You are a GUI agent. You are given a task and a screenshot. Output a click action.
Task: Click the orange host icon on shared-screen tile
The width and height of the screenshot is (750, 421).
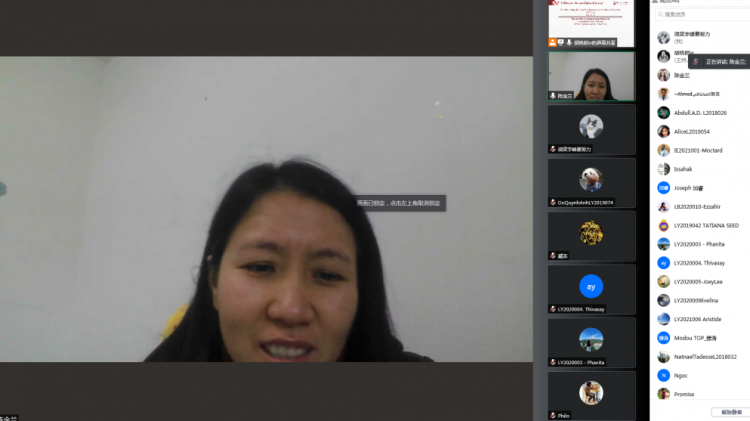[552, 43]
